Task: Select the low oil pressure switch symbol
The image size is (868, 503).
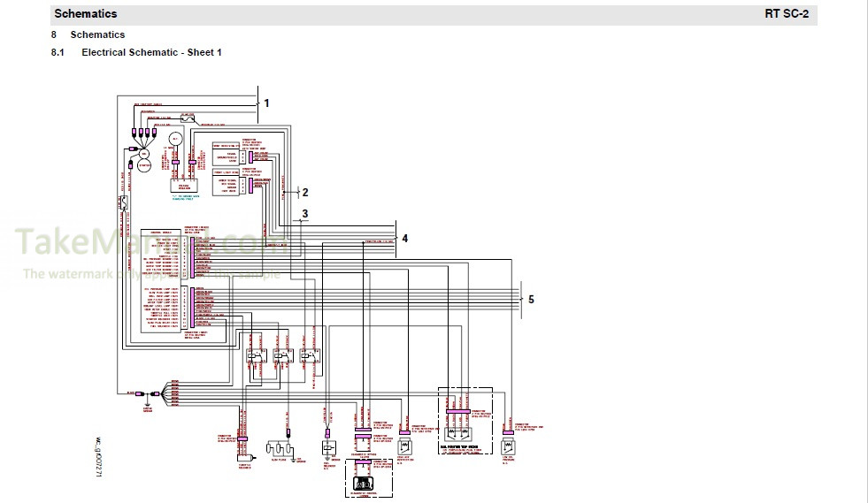Action: (x=509, y=446)
